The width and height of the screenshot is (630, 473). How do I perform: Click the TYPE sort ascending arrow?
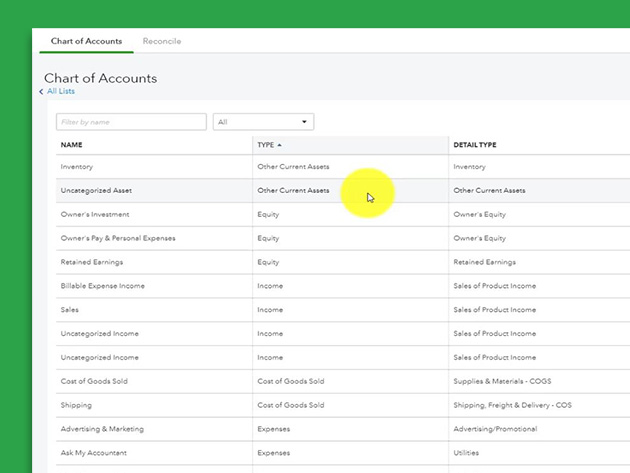279,145
